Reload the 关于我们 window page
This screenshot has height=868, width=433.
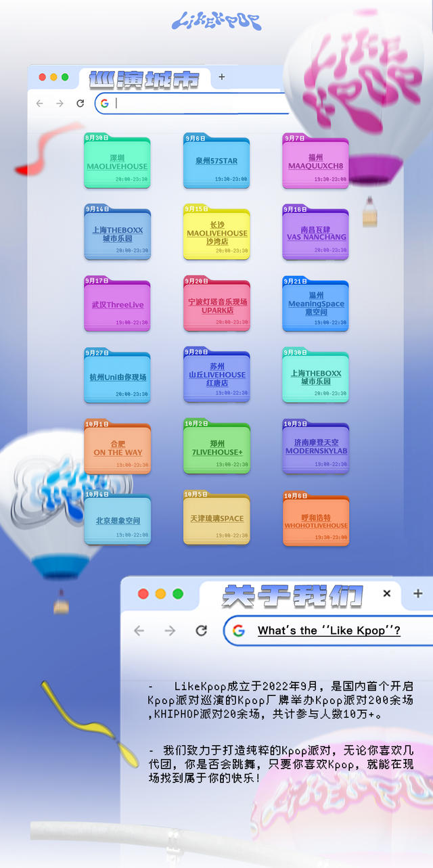(x=201, y=631)
